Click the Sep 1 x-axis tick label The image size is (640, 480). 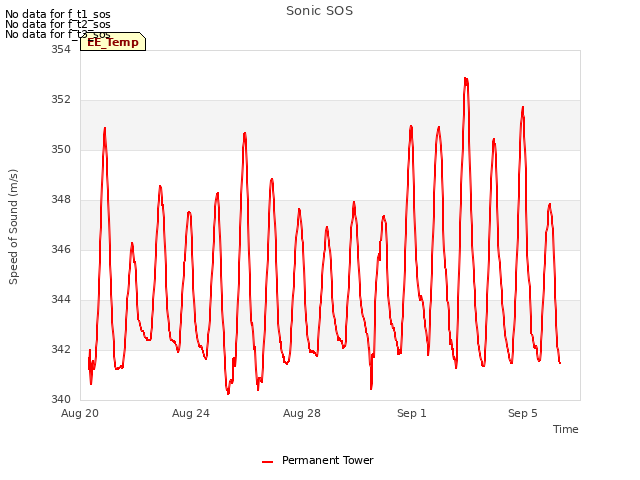pos(412,413)
